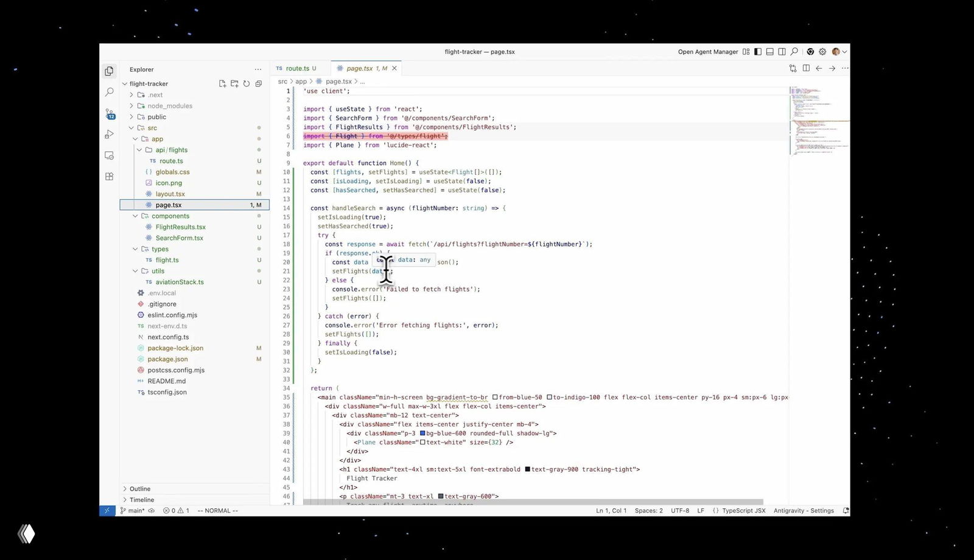Select the Source Control icon showing 12 changes
974x560 pixels.
(110, 113)
